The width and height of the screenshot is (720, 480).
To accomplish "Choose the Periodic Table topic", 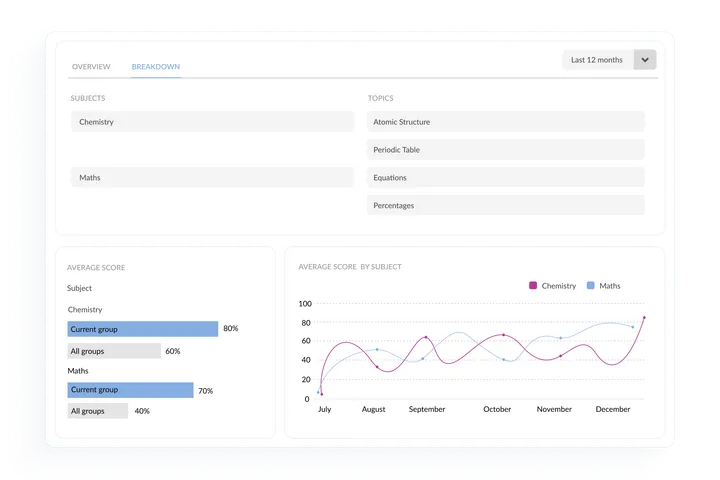I will point(506,150).
